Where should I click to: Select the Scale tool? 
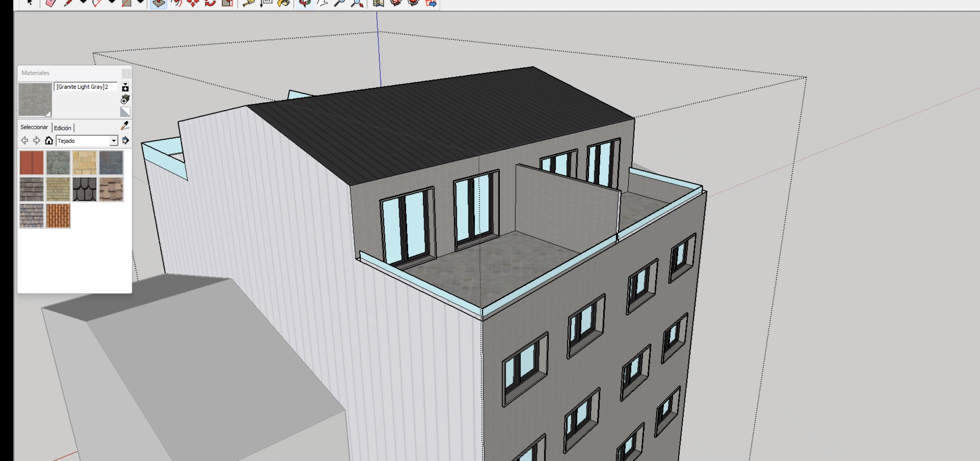[x=228, y=3]
